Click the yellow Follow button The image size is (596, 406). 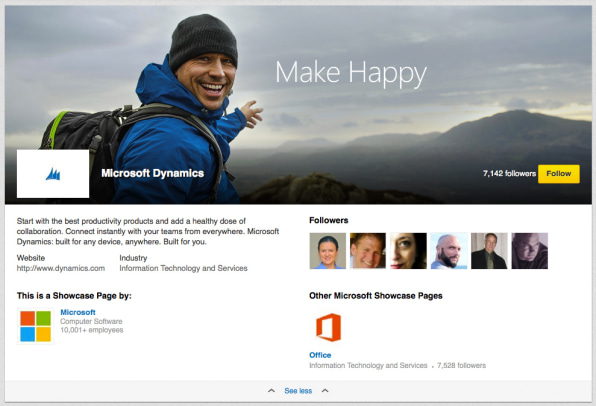coord(559,174)
